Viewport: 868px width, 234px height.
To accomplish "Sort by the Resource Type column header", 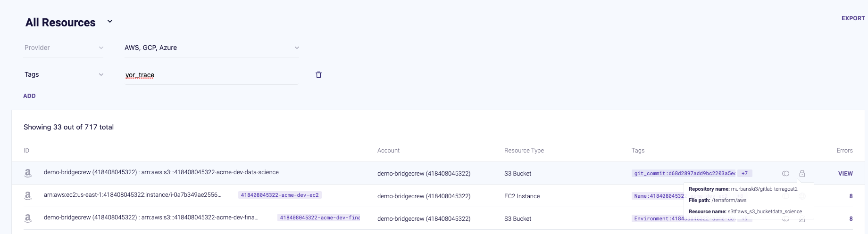I will (x=524, y=151).
